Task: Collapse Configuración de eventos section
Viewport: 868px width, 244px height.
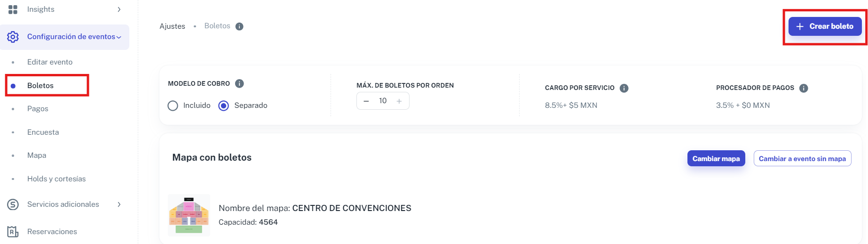Action: [x=119, y=37]
